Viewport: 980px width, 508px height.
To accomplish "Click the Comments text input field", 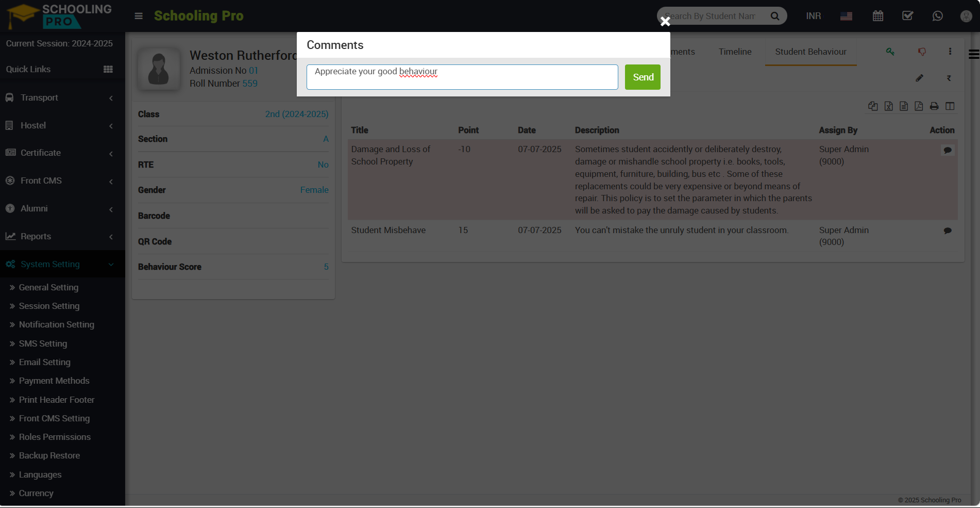I will pyautogui.click(x=462, y=77).
